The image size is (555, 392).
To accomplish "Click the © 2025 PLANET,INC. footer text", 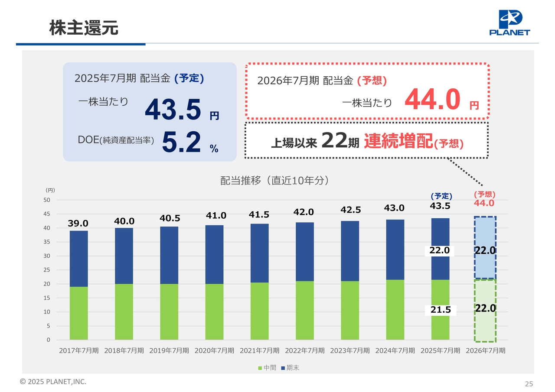I will coord(53,382).
